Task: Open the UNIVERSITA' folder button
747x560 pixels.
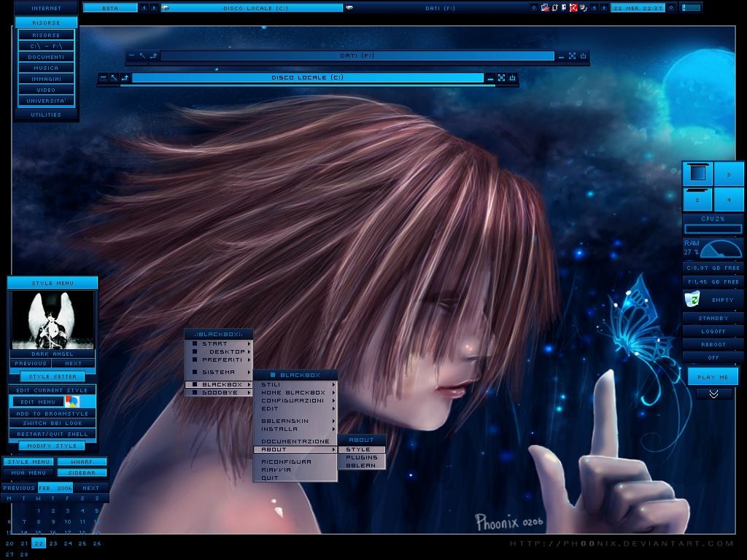Action: pos(46,101)
